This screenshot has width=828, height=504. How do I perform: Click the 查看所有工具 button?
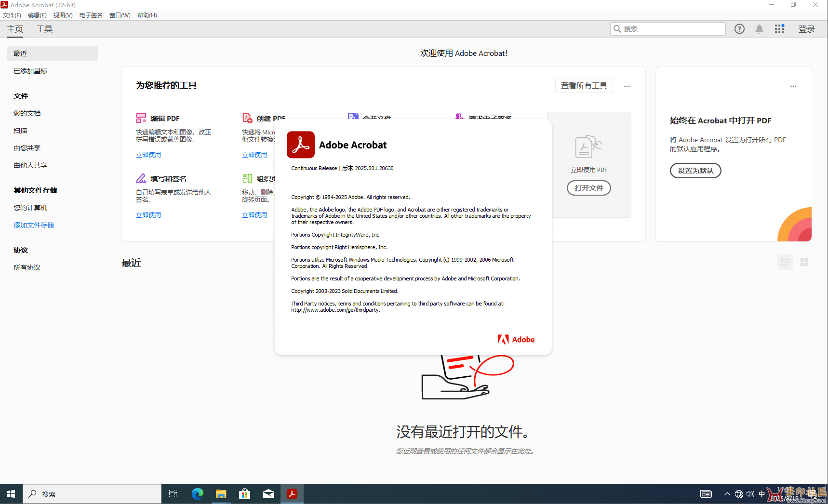(x=584, y=86)
